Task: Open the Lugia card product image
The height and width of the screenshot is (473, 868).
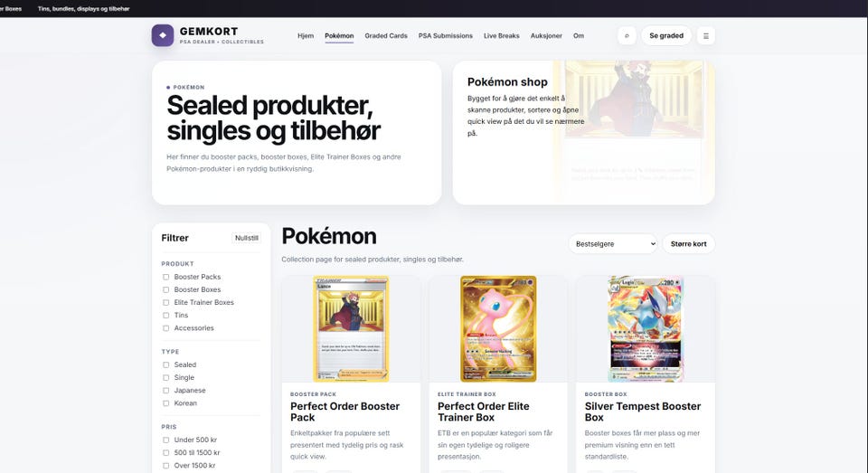Action: (646, 328)
